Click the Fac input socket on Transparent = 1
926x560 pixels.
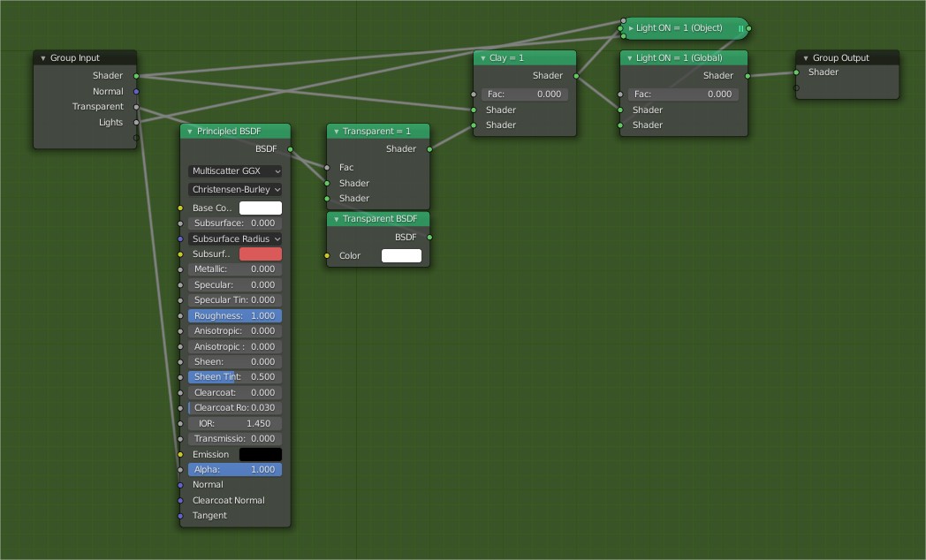[x=327, y=167]
